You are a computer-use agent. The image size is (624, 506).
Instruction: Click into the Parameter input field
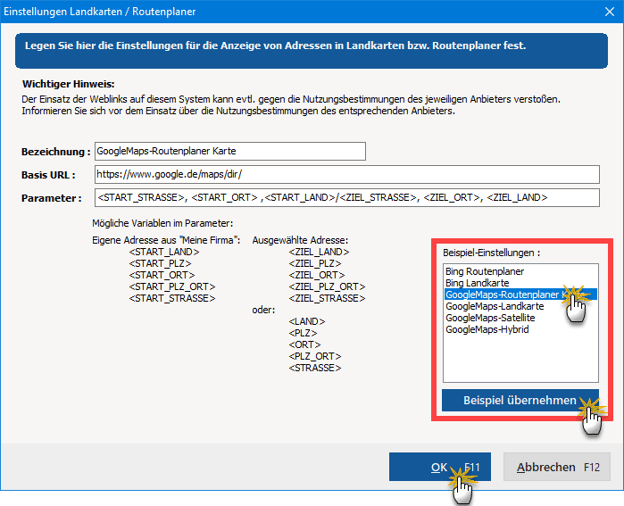point(345,198)
